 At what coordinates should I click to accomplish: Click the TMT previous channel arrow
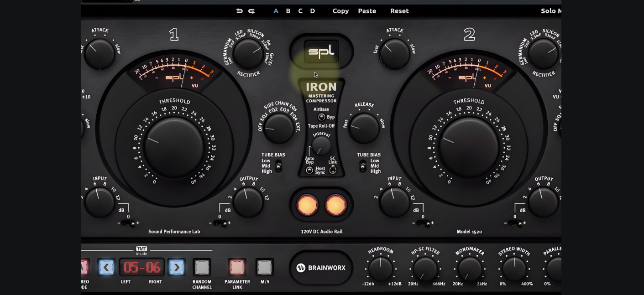click(x=107, y=267)
